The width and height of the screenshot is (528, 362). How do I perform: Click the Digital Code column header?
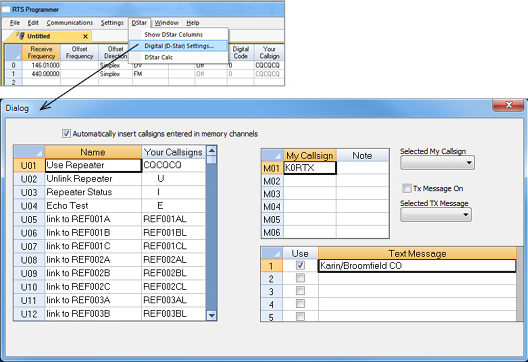tap(241, 53)
